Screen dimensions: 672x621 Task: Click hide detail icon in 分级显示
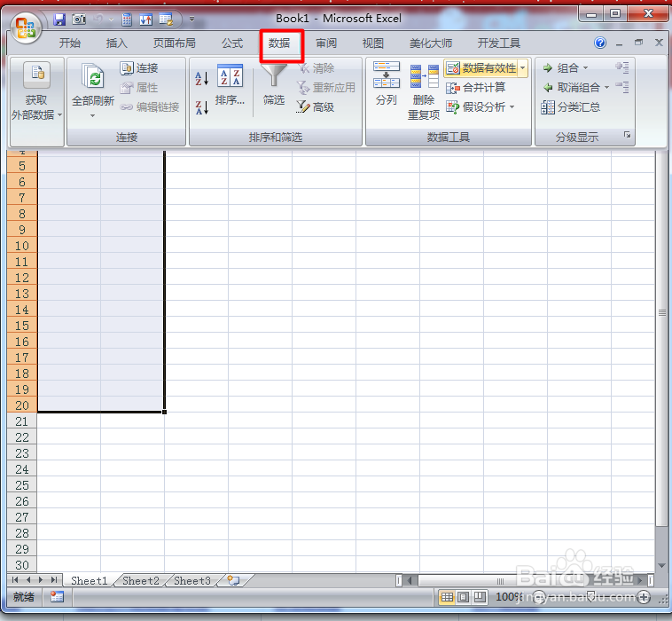coord(621,87)
